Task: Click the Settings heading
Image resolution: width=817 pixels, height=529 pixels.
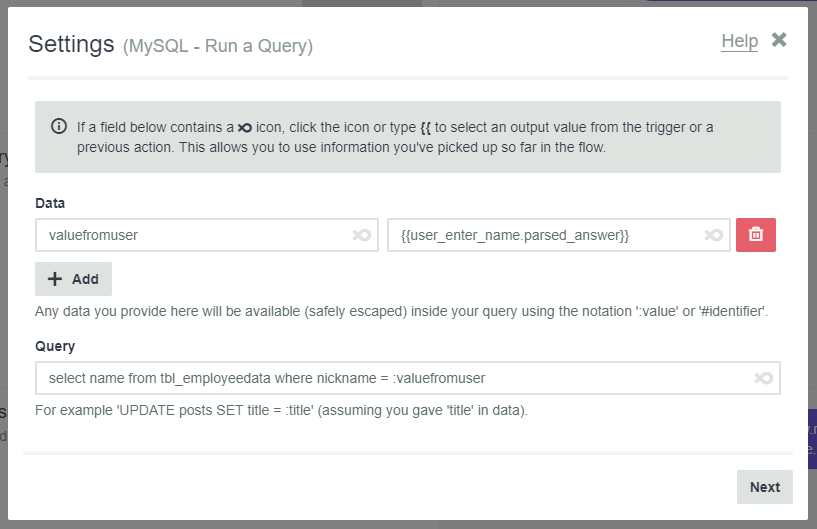Action: coord(71,44)
